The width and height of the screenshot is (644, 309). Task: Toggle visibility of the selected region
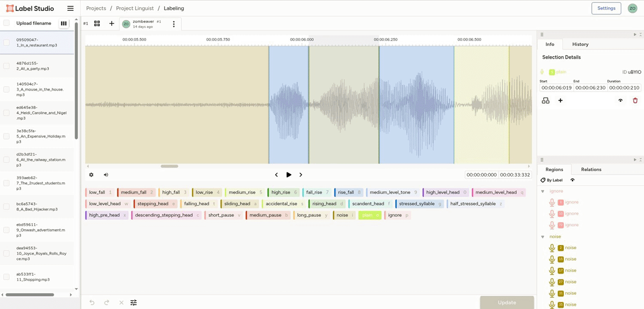click(x=620, y=100)
